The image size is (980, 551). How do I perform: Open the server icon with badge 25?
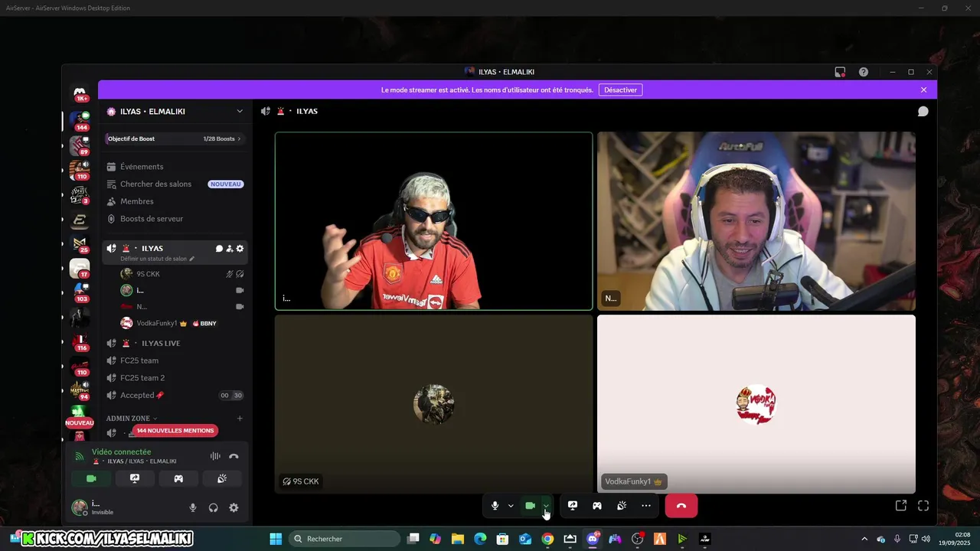coord(80,244)
